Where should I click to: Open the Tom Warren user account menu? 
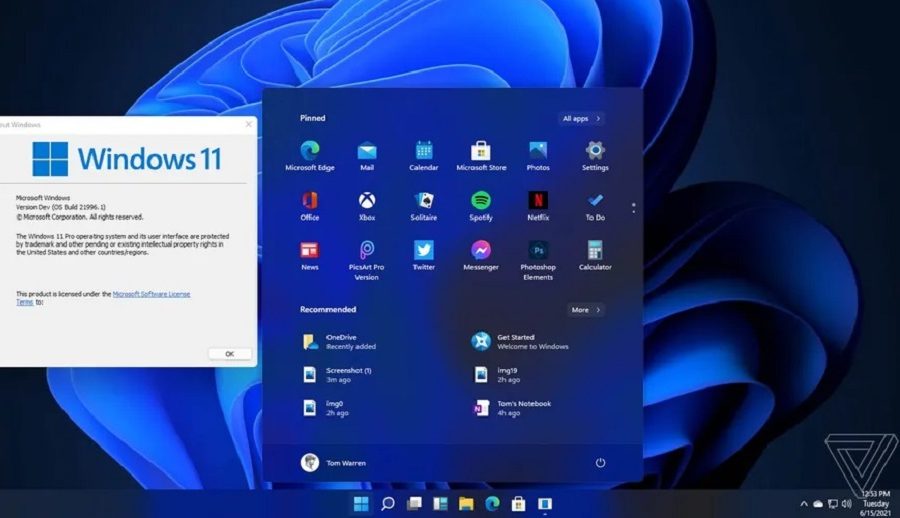(x=333, y=463)
